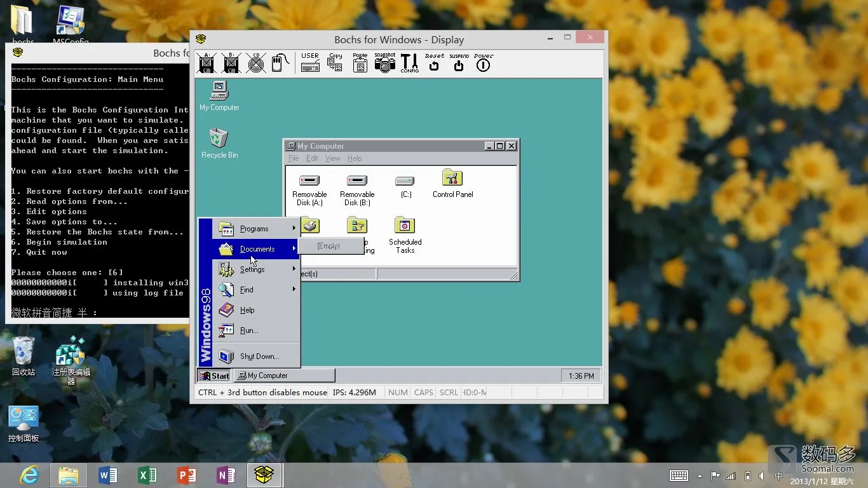Toggle CD-ROM drive icon in Bochs toolbar
Viewport: 868px width, 488px height.
coord(256,62)
